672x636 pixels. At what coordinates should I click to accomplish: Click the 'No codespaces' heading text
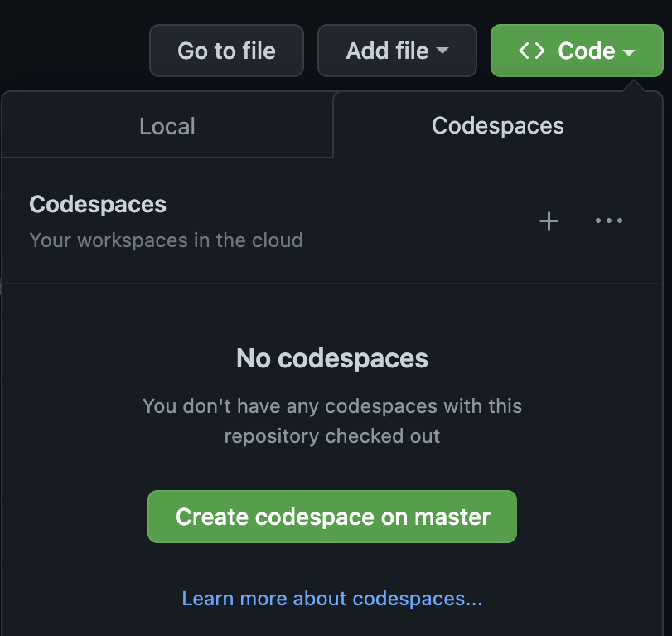(332, 358)
